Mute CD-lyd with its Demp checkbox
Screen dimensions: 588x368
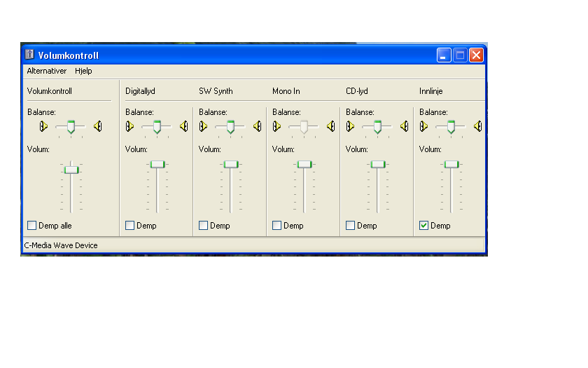pos(350,225)
